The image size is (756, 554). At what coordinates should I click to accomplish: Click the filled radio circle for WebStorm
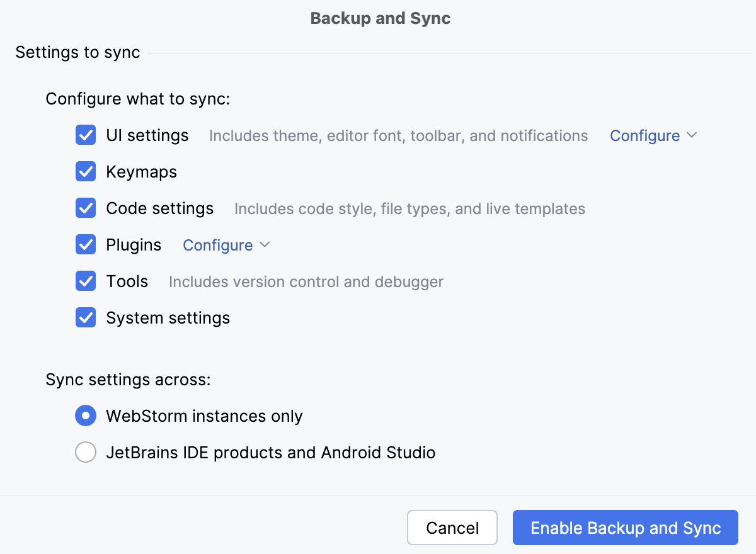[x=85, y=415]
